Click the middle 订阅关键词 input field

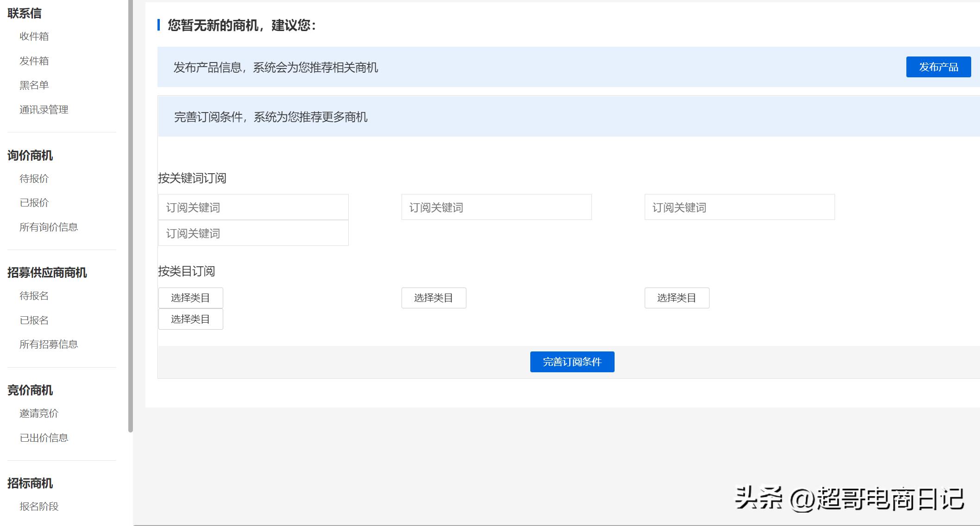pyautogui.click(x=496, y=207)
